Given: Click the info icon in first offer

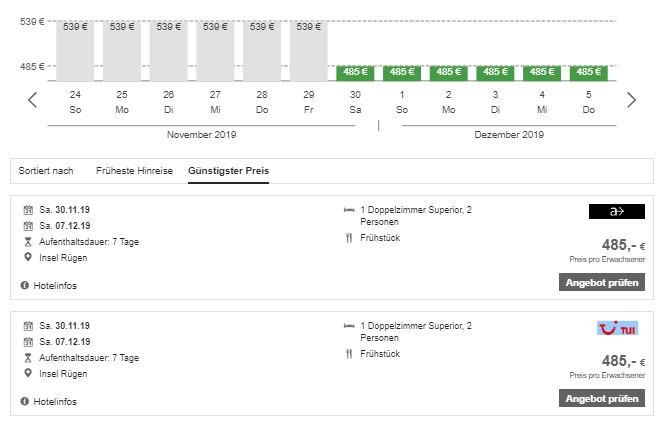Looking at the screenshot, I should [24, 286].
